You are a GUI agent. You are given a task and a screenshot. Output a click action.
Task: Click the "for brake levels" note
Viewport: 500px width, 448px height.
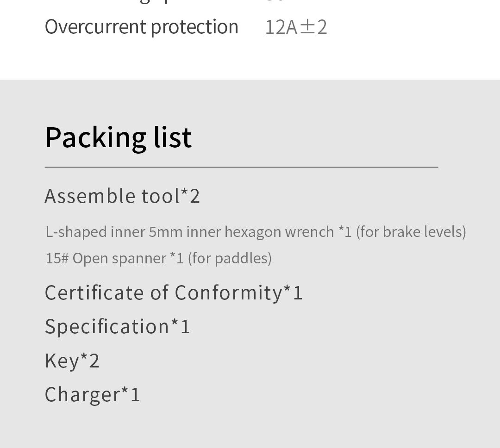tap(411, 232)
